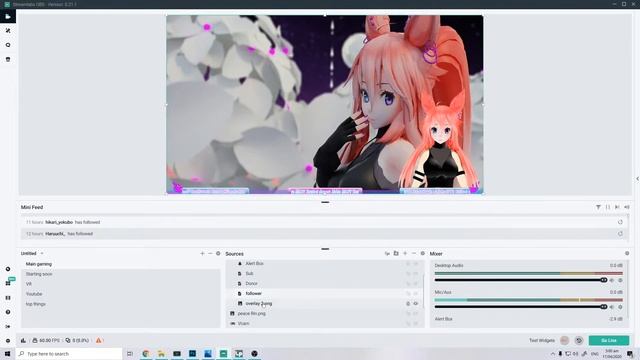Click the replay buffer round button
Viewport: 640px width, 360px height.
(579, 340)
